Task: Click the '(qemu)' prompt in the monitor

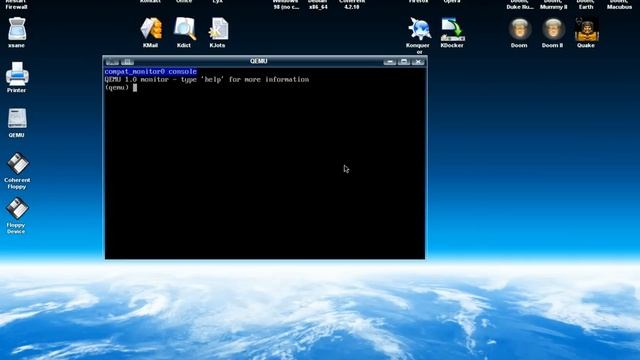Action: point(117,87)
